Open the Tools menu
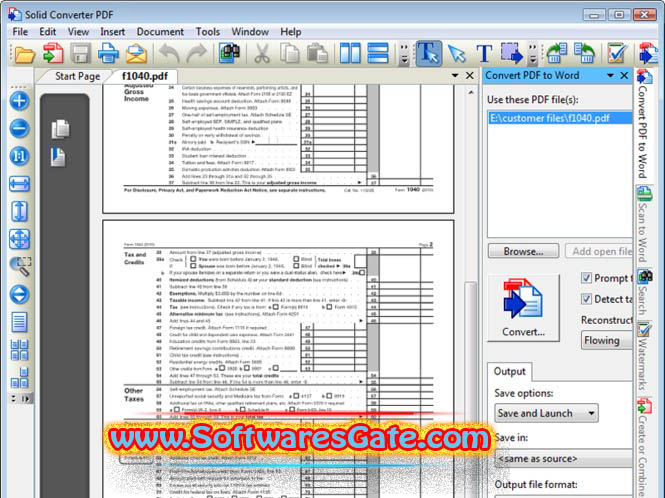Viewport: 665px width, 498px height. (208, 32)
